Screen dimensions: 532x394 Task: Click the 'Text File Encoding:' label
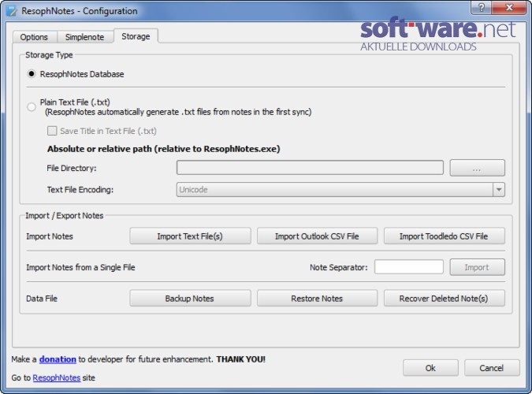click(x=80, y=189)
